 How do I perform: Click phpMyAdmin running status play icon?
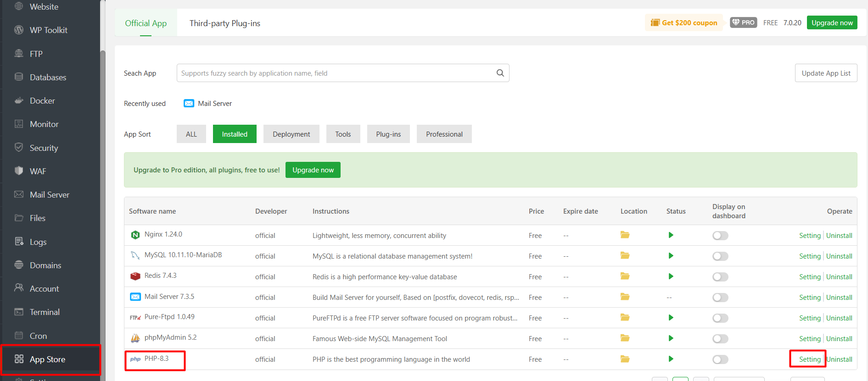[671, 338]
